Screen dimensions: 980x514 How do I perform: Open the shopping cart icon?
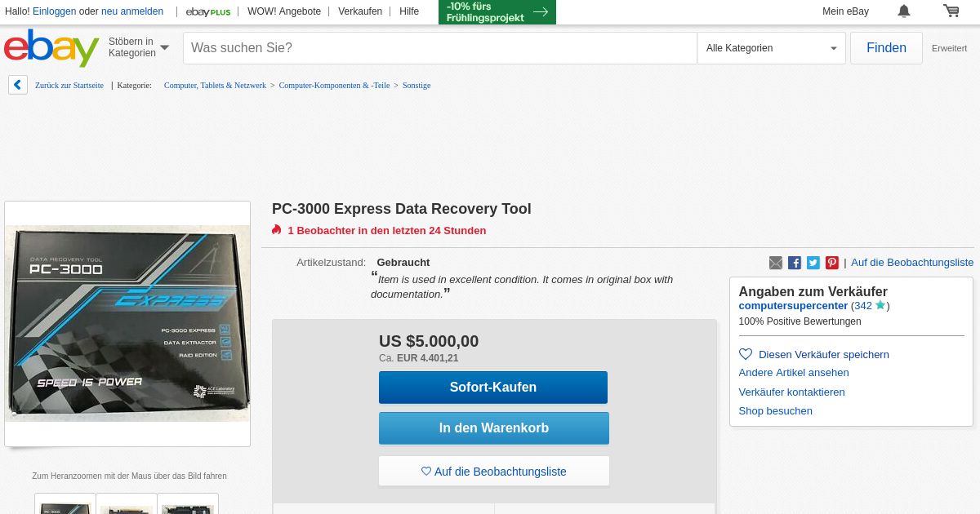coord(951,11)
